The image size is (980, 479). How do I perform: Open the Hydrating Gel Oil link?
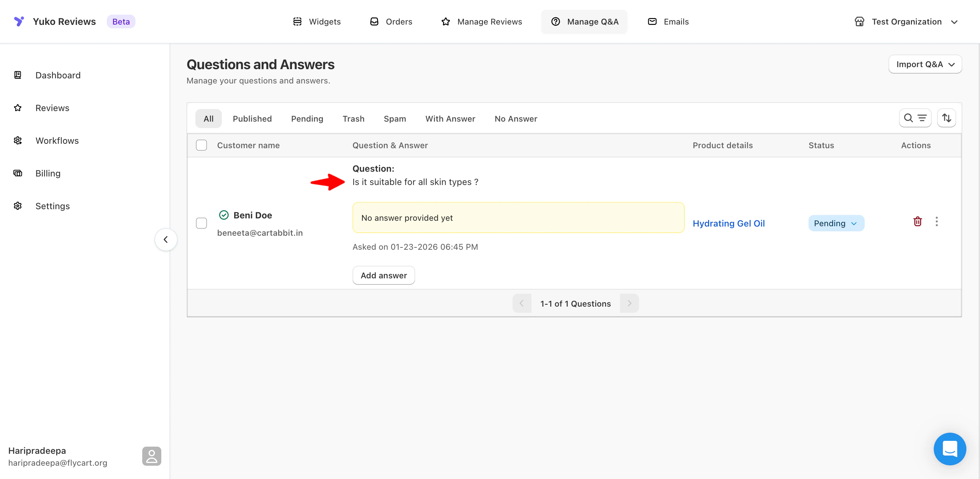click(728, 223)
